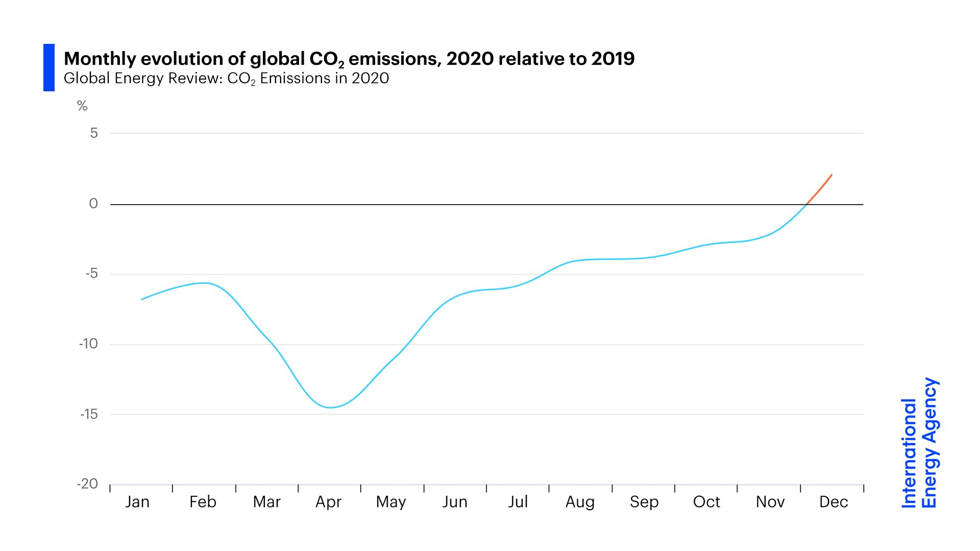The image size is (980, 551).
Task: Click the percent unit symbol above the y-axis
Action: click(82, 106)
